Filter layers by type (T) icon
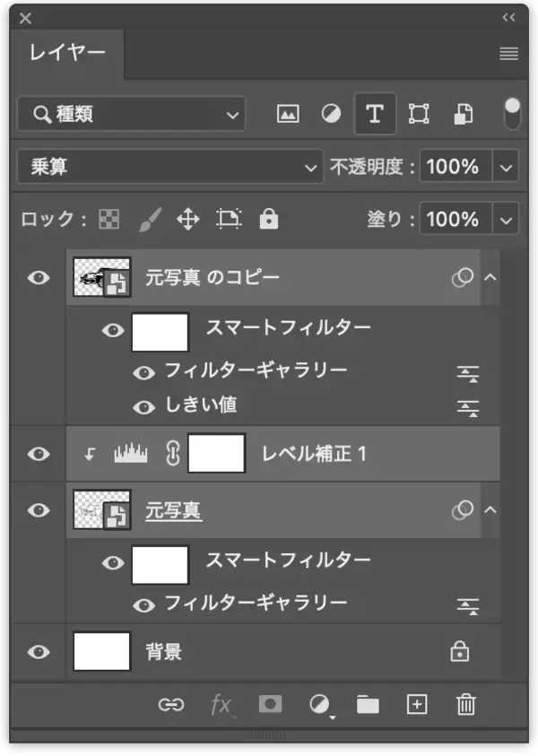The width and height of the screenshot is (538, 756). [x=375, y=114]
